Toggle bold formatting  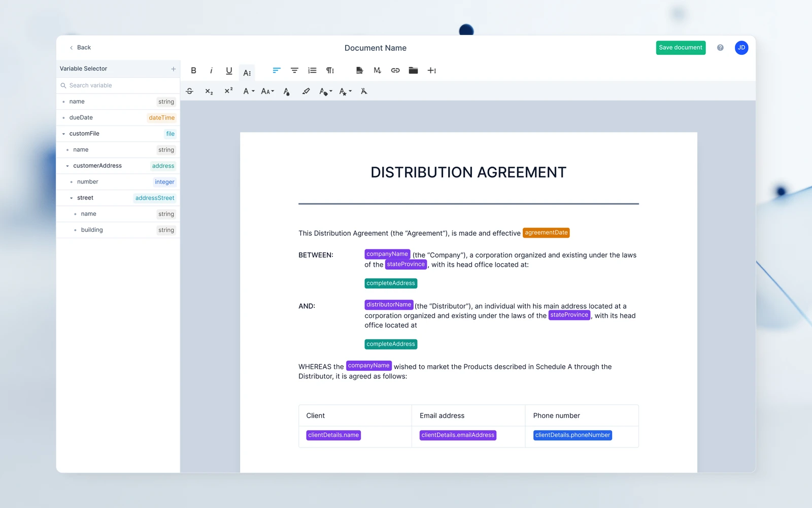(193, 71)
